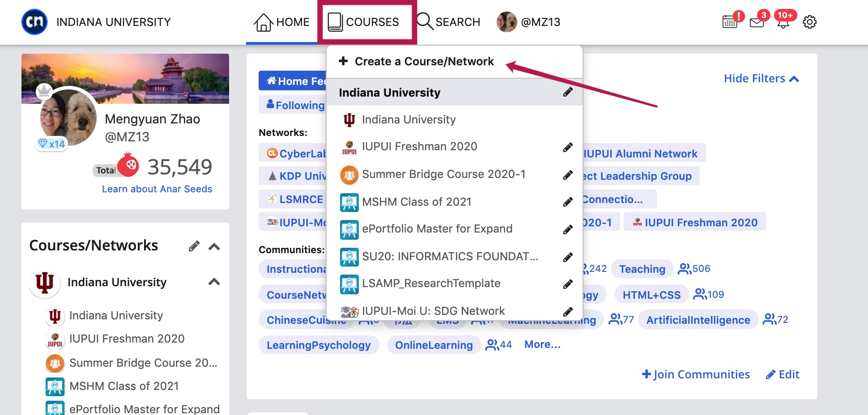The image size is (868, 415).
Task: Collapse the Courses/Networks panel
Action: [214, 246]
